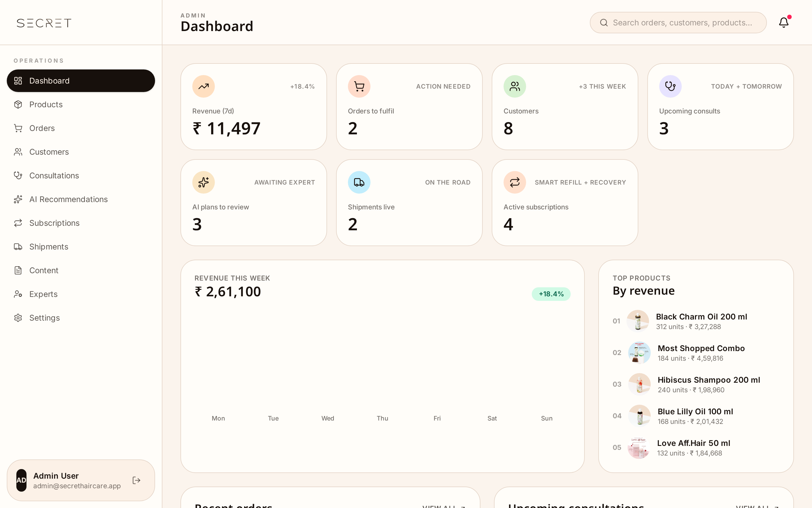Click the Active subscriptions label
This screenshot has width=812, height=508.
click(536, 207)
